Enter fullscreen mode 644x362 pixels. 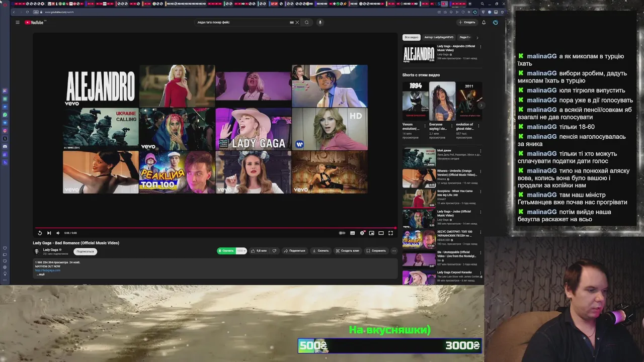390,233
